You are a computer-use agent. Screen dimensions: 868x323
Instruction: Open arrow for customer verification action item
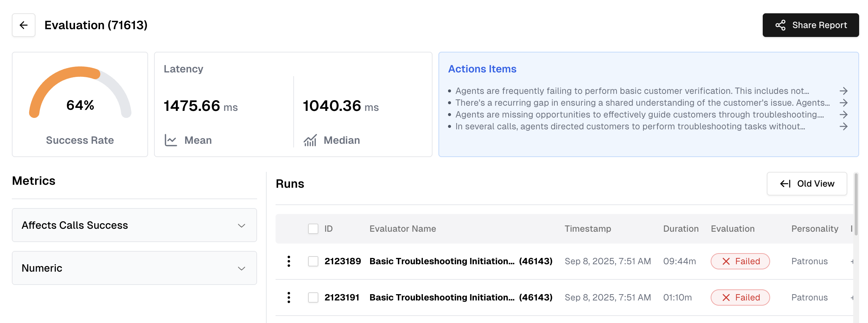[x=843, y=91]
